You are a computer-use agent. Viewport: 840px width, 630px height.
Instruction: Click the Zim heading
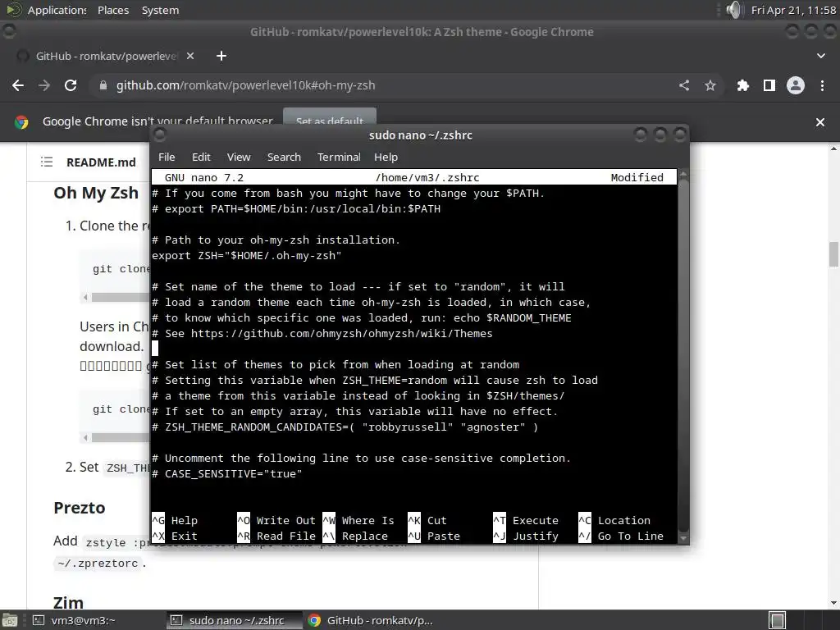coord(69,603)
